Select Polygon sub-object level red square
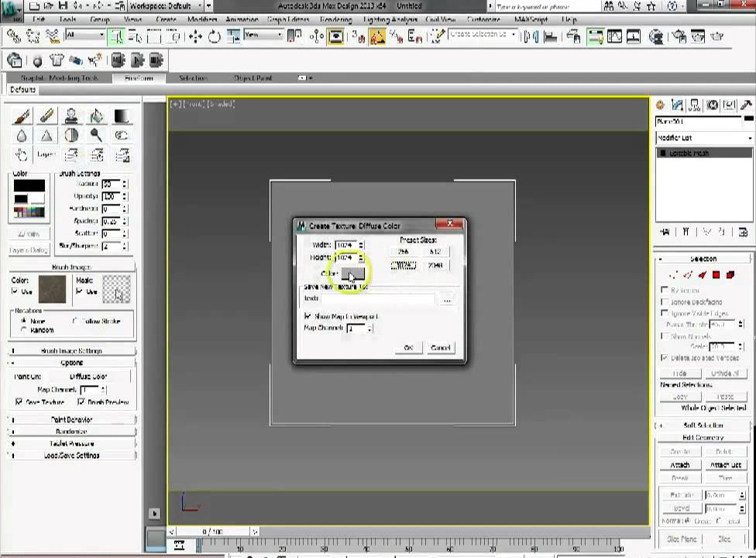The image size is (756, 558). (x=716, y=275)
